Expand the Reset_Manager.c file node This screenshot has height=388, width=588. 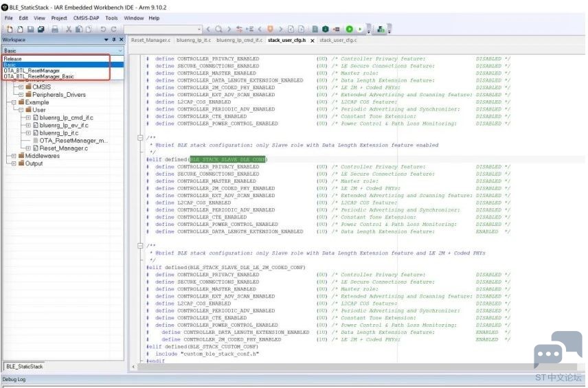28,148
